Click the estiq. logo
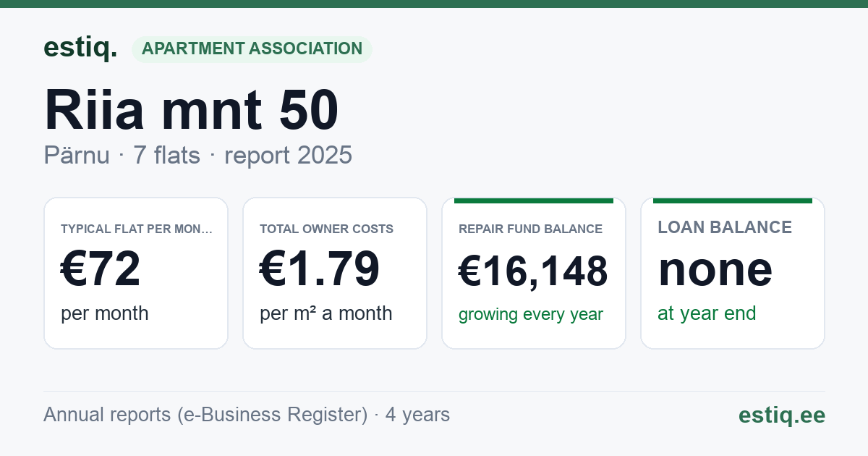The height and width of the screenshot is (456, 868). tap(80, 48)
